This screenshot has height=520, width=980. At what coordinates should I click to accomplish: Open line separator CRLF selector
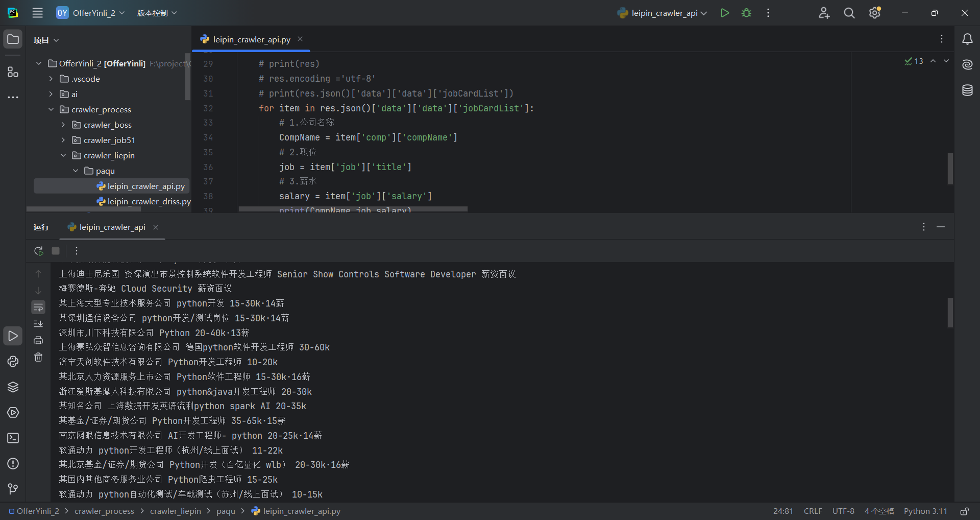(x=813, y=511)
